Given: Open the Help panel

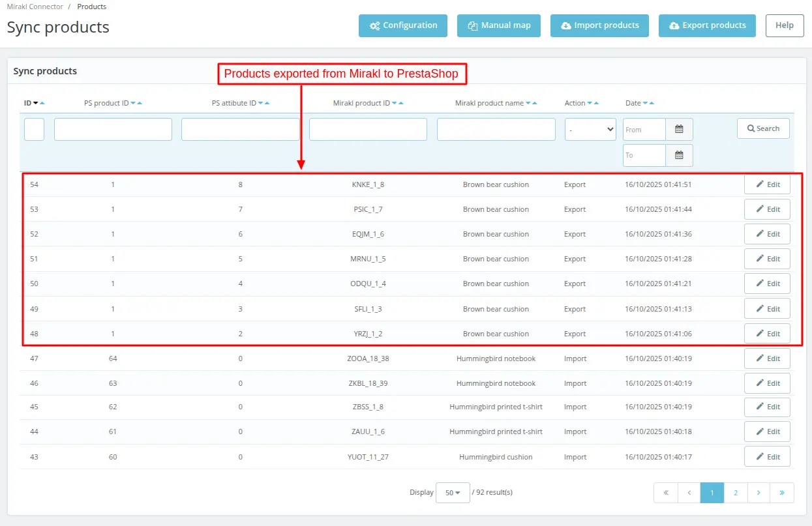Looking at the screenshot, I should 785,25.
